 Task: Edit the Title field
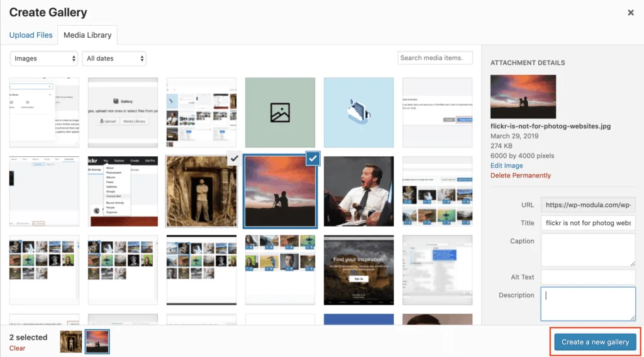(x=588, y=223)
